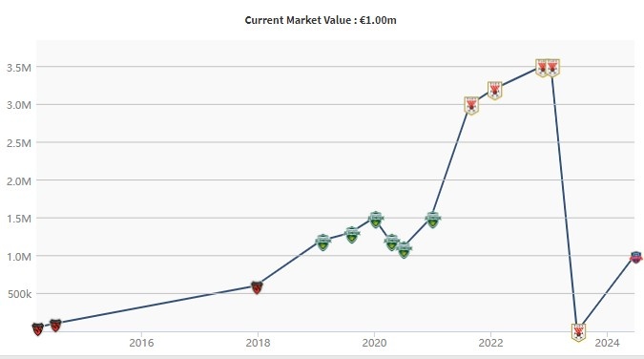This screenshot has width=644, height=359.
Task: Click the 3.5M y-axis label
Action: (x=19, y=68)
